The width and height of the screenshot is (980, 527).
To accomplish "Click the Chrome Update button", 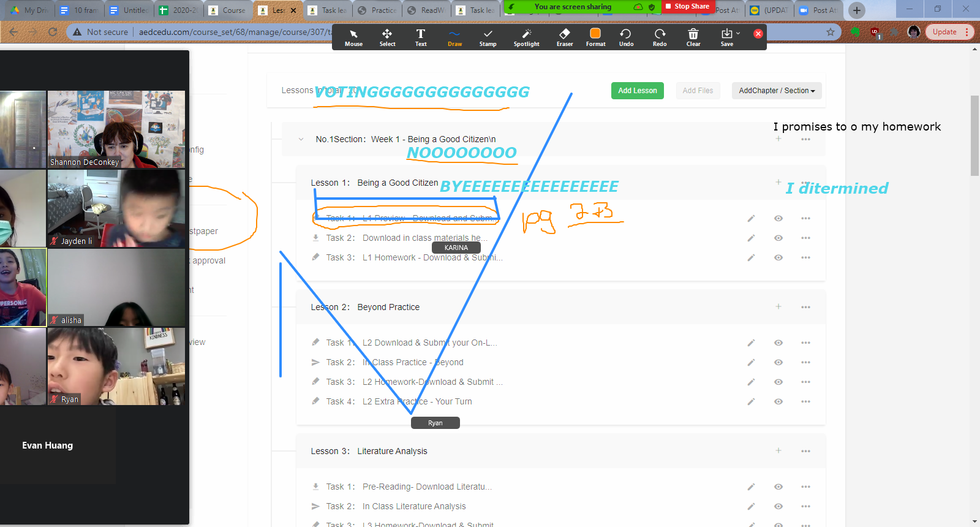I will tap(949, 32).
